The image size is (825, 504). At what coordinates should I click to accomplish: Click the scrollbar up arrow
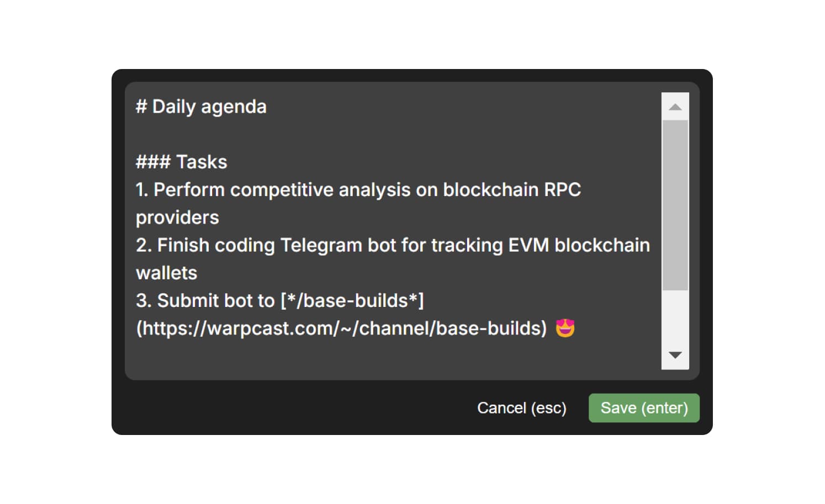pos(675,105)
